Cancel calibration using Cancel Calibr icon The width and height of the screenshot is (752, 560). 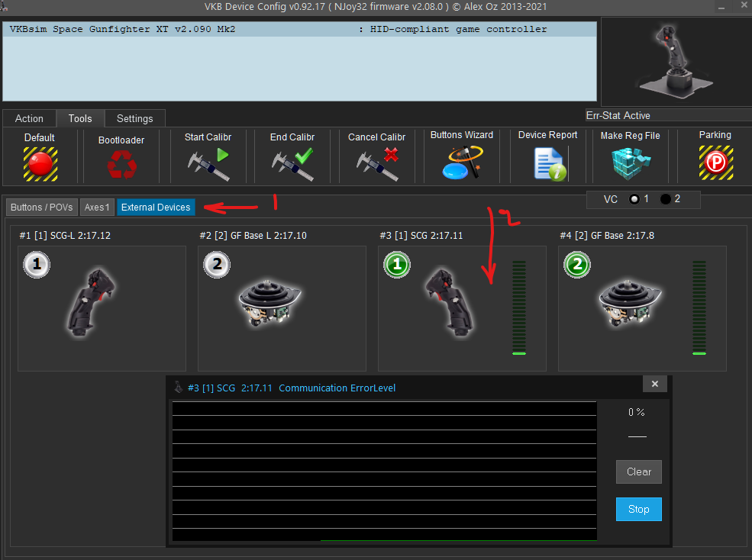(x=376, y=164)
